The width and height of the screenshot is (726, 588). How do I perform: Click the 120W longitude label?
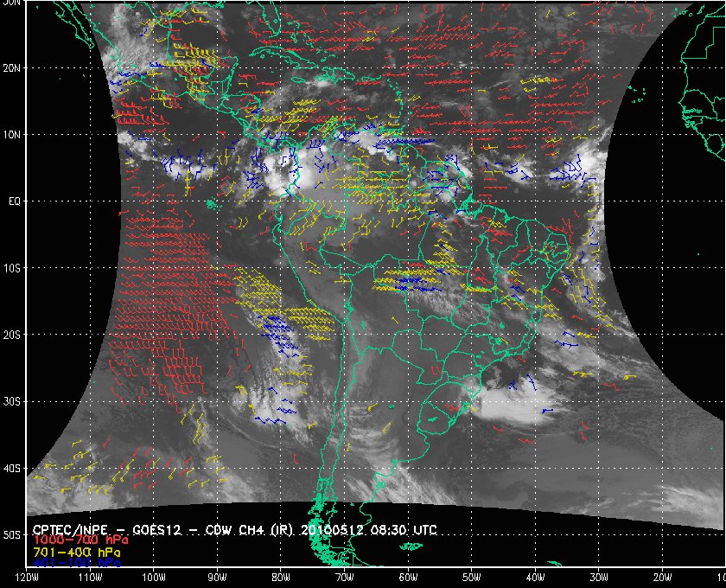(27, 578)
